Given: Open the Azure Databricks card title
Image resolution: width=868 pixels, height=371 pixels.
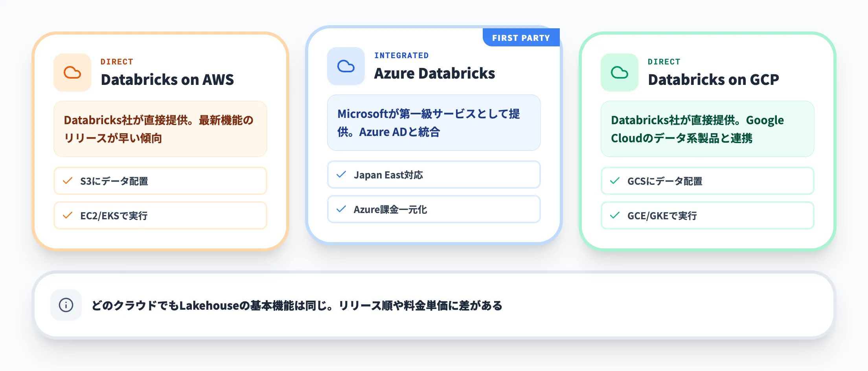Looking at the screenshot, I should pos(435,73).
